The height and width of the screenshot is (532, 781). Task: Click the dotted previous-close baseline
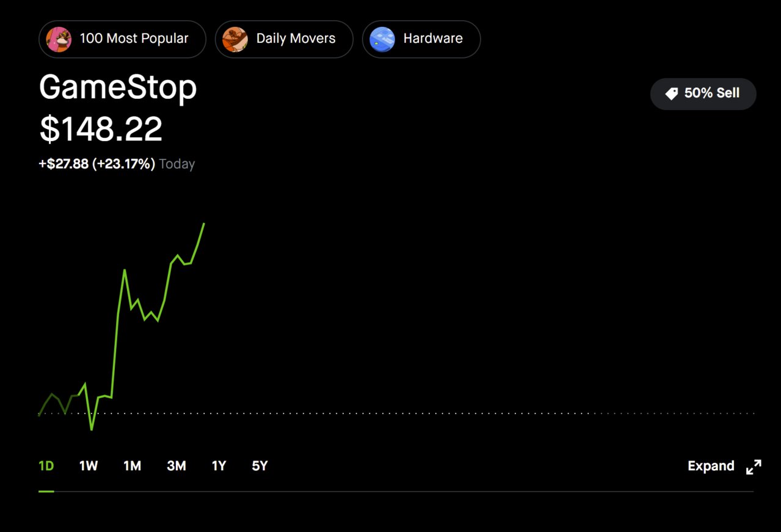click(x=397, y=414)
